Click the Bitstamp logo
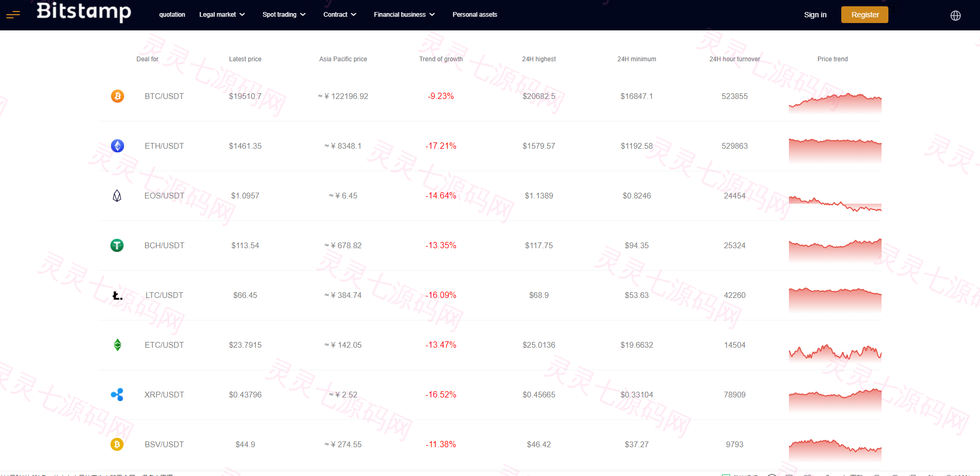This screenshot has height=476, width=980. point(84,12)
